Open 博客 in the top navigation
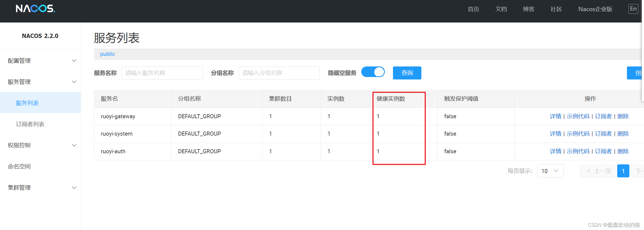Screen dimensions: 644x230 529,9
